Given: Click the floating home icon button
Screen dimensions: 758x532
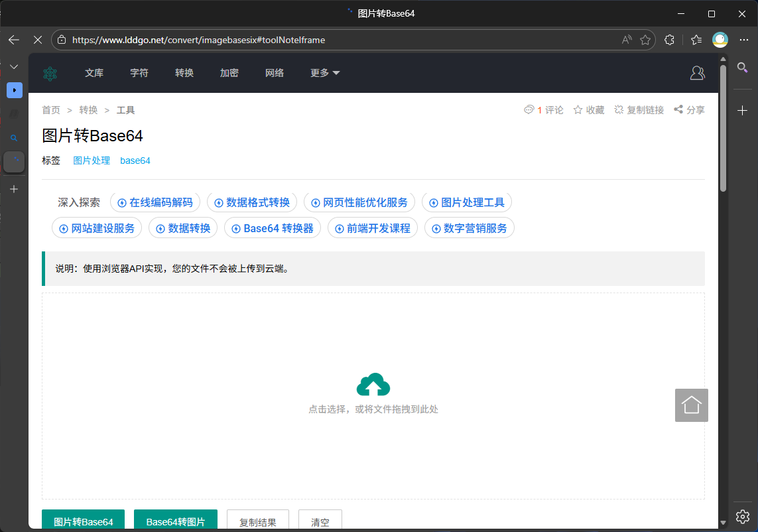Looking at the screenshot, I should pyautogui.click(x=691, y=405).
